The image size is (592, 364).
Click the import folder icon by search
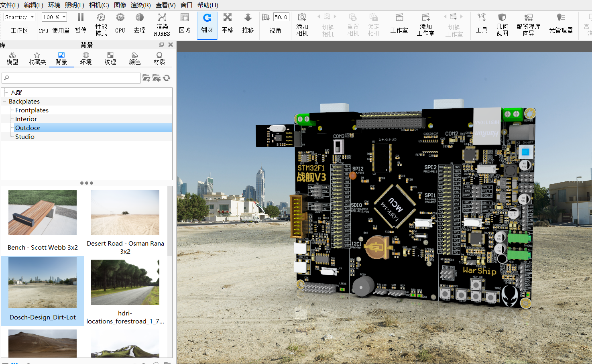(x=157, y=78)
